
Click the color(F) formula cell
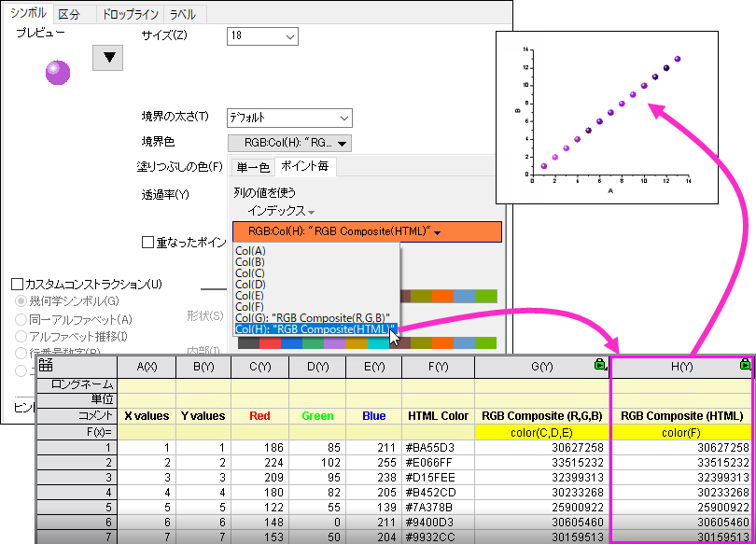(681, 433)
